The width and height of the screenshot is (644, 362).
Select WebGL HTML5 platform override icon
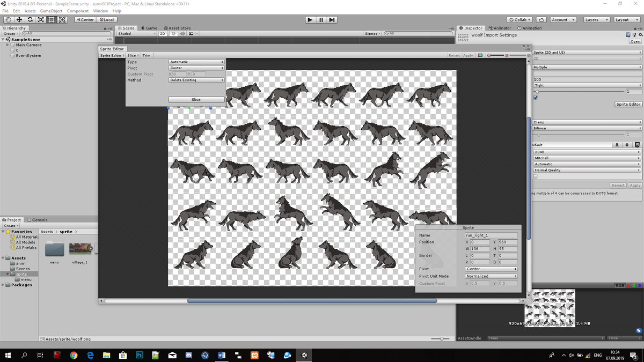[x=637, y=145]
